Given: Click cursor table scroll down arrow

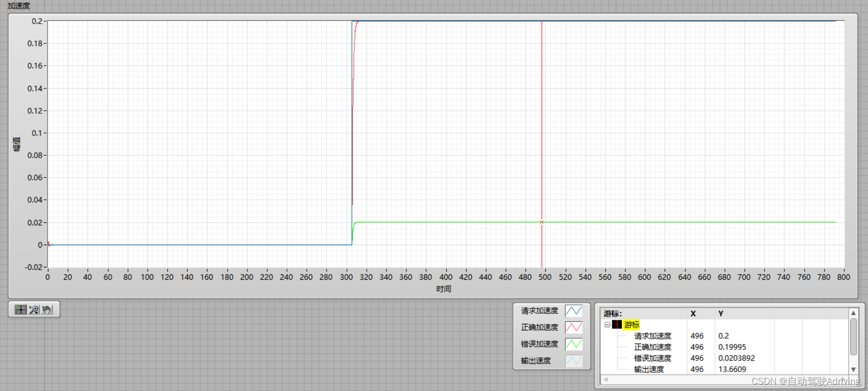Looking at the screenshot, I should (x=853, y=370).
